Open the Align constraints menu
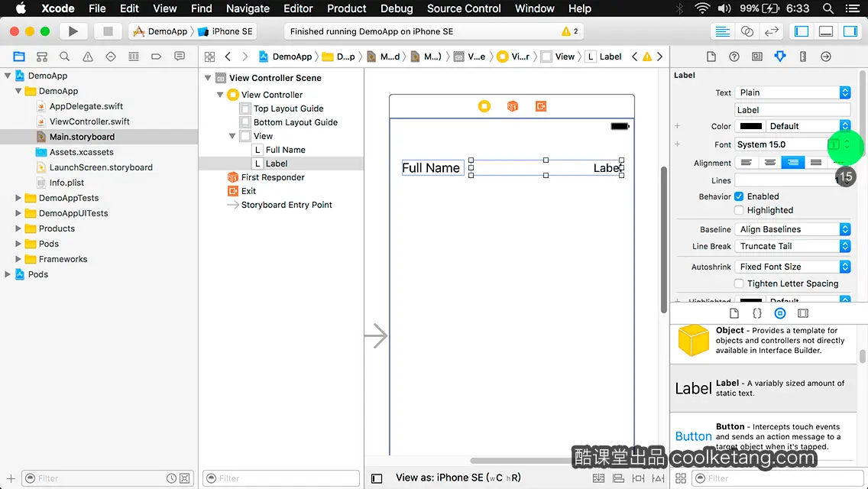Image resolution: width=868 pixels, height=489 pixels. click(618, 478)
